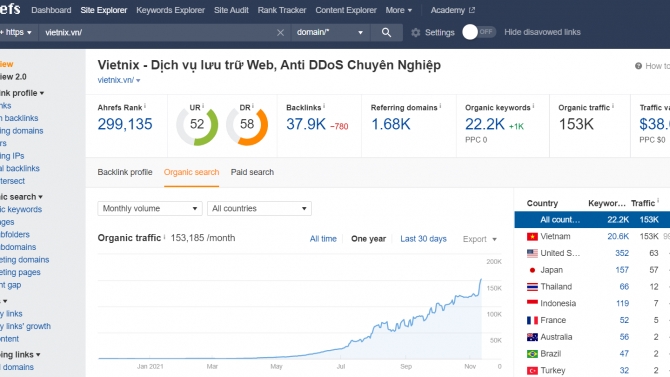Viewport: 670px width, 377px height.
Task: Switch to Organic search tab
Action: pyautogui.click(x=191, y=172)
